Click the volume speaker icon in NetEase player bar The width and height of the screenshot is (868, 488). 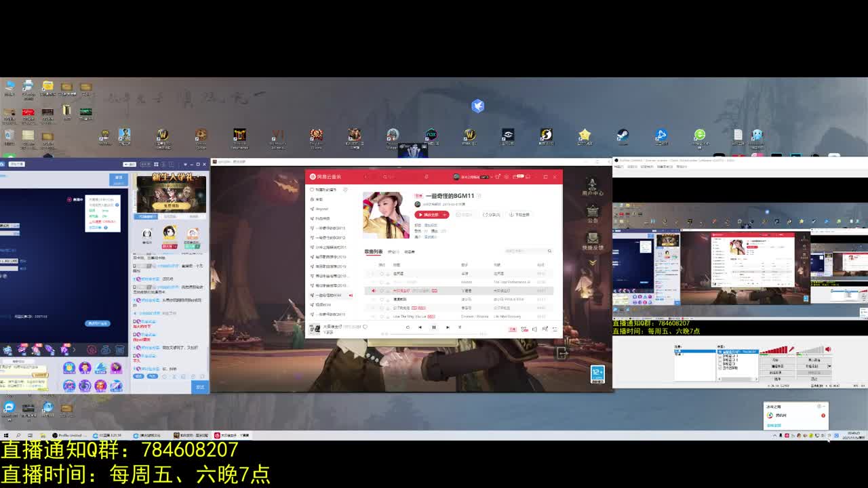click(534, 329)
